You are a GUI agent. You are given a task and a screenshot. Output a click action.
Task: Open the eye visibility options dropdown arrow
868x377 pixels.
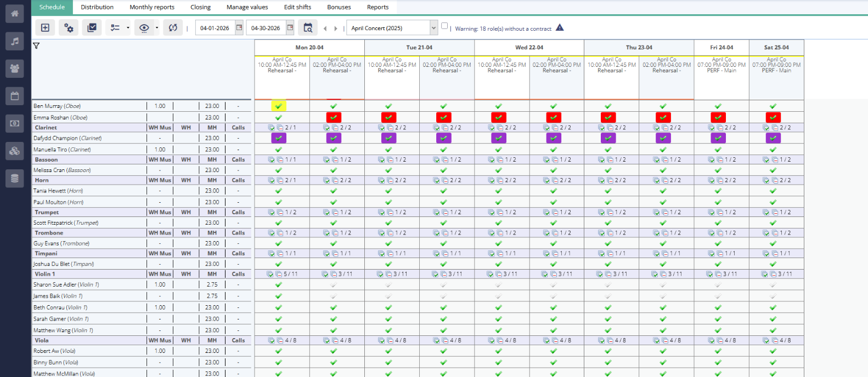157,28
